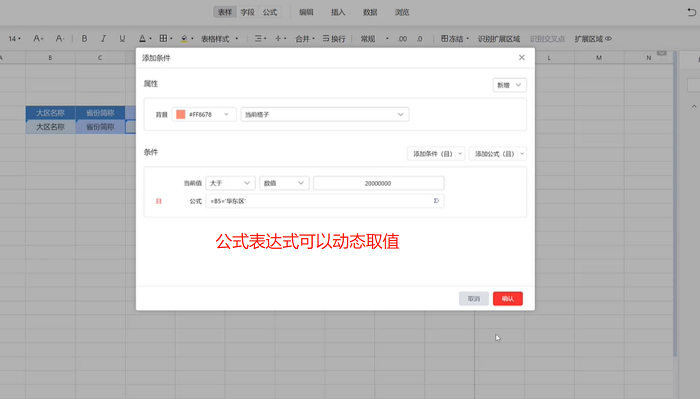Click the 识别扩展区域 toolbar button
700x399 pixels.
(x=499, y=39)
